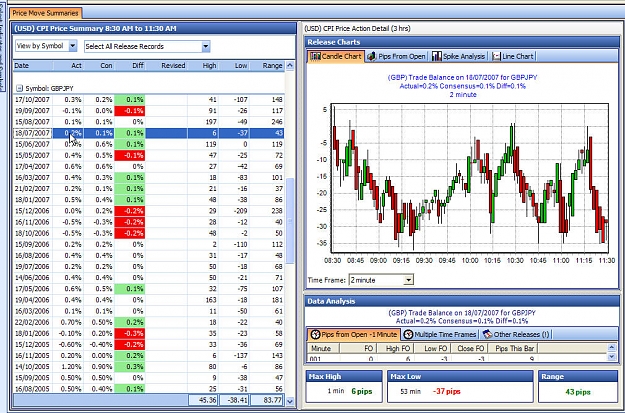Sort by the Range column header

point(267,65)
